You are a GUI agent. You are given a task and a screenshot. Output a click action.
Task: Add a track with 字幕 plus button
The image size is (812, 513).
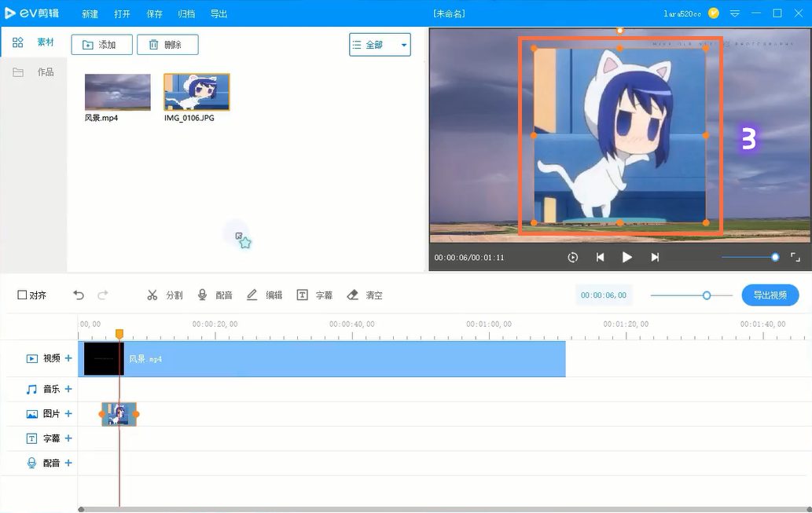tap(68, 438)
